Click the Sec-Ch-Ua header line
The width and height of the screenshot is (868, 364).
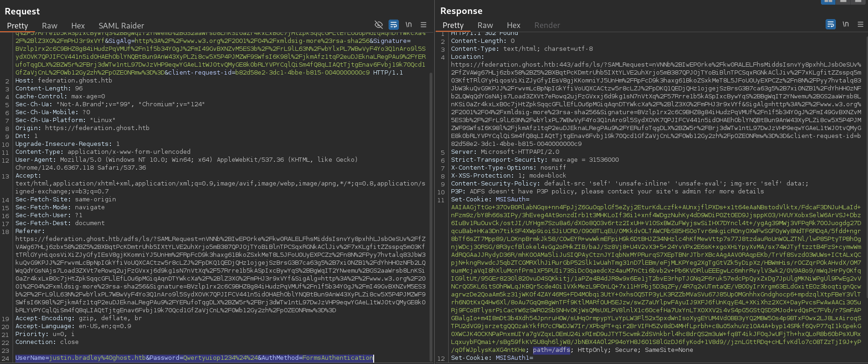coord(110,104)
